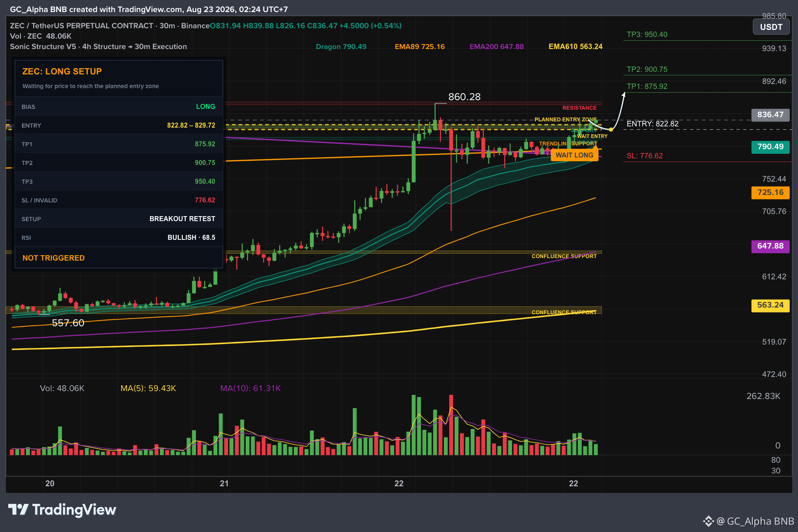Click the green 790.49 price axis tag

tap(770, 147)
